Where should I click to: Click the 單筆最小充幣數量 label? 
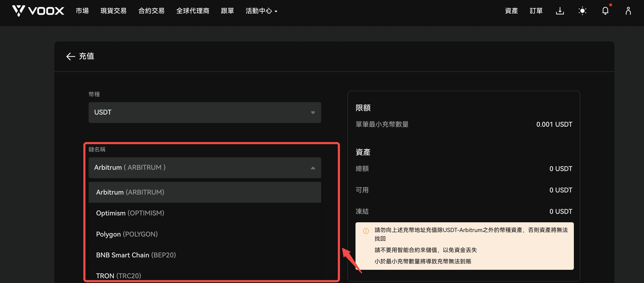(382, 124)
